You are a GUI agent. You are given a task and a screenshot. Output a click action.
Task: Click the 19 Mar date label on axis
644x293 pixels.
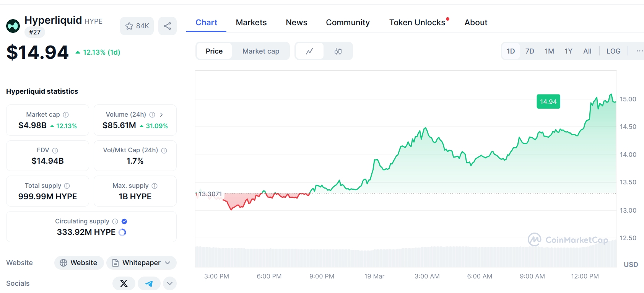(x=374, y=276)
